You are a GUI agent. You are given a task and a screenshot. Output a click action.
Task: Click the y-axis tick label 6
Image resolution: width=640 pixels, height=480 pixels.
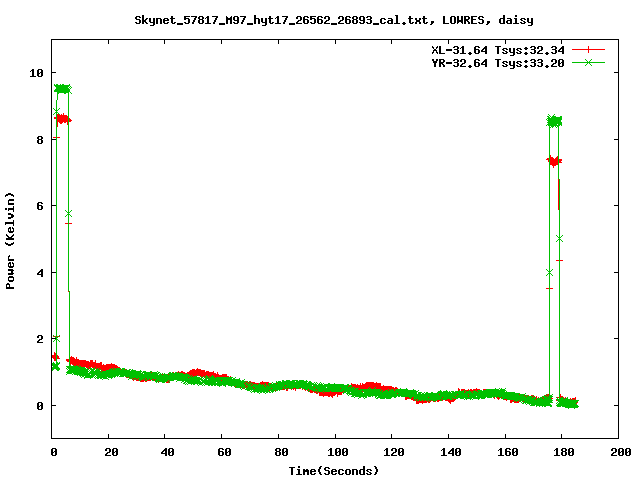click(40, 206)
